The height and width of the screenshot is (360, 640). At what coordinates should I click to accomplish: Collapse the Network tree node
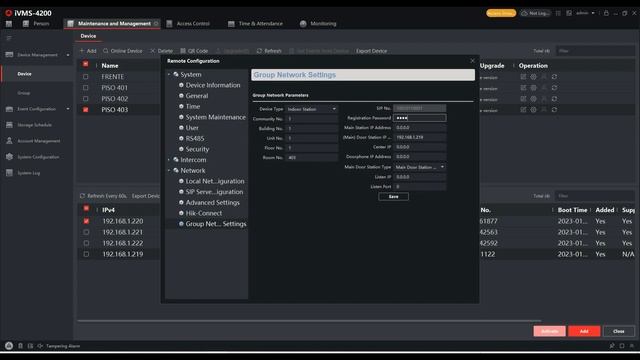point(169,171)
